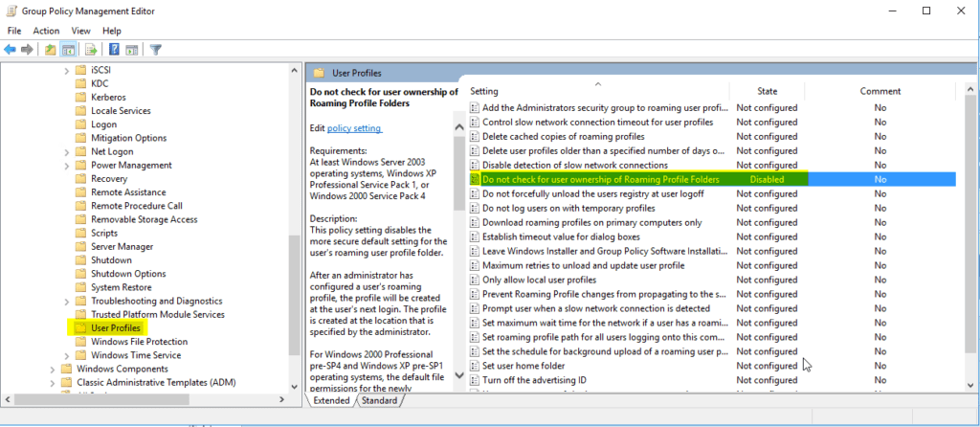Click the folder icon next to Remote Assistance
Screen dimensions: 980x427
click(x=80, y=191)
